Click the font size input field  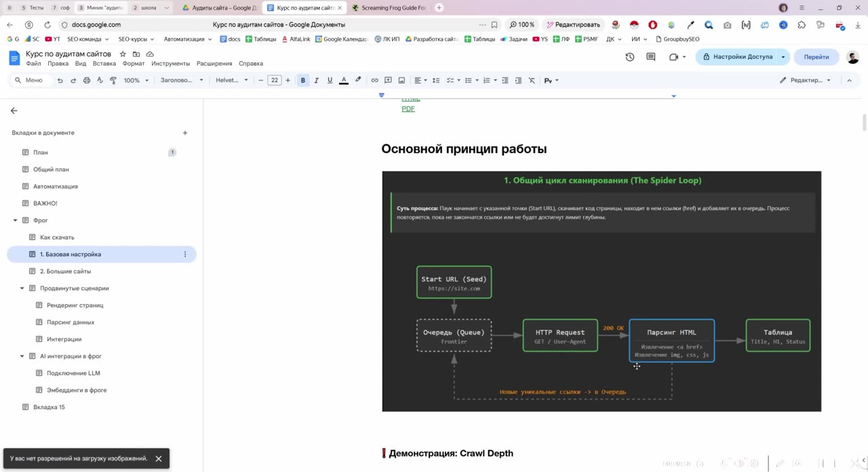point(274,80)
